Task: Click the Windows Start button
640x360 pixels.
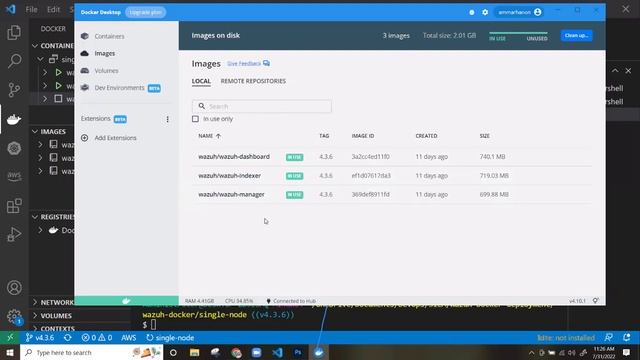Action: [x=10, y=352]
